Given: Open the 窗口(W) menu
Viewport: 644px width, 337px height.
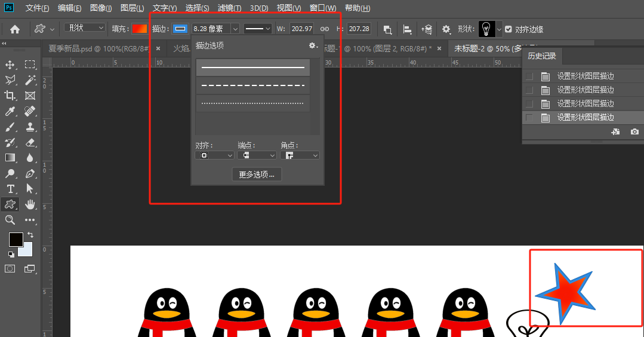Looking at the screenshot, I should 323,8.
